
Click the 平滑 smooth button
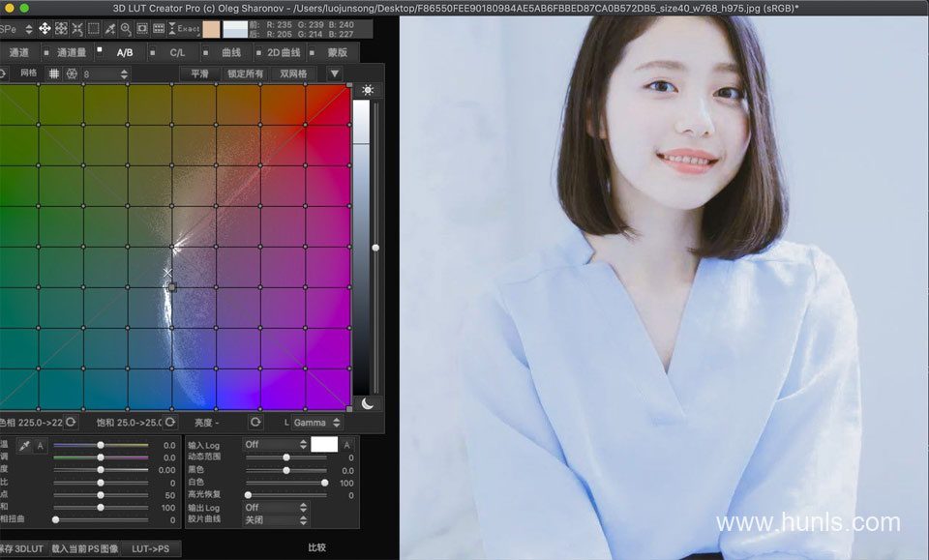pyautogui.click(x=199, y=74)
